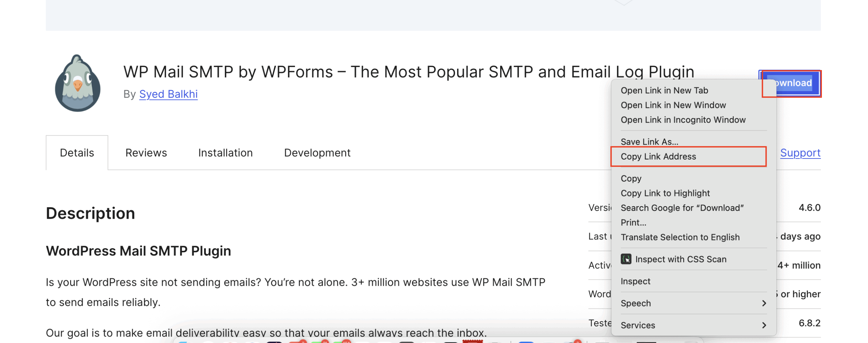Switch to the Details tab
The width and height of the screenshot is (868, 343).
pyautogui.click(x=77, y=153)
